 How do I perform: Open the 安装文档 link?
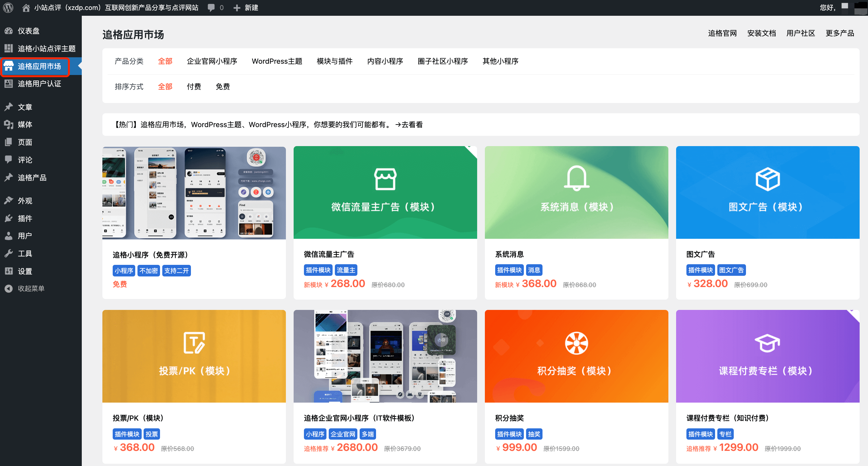[x=761, y=33]
